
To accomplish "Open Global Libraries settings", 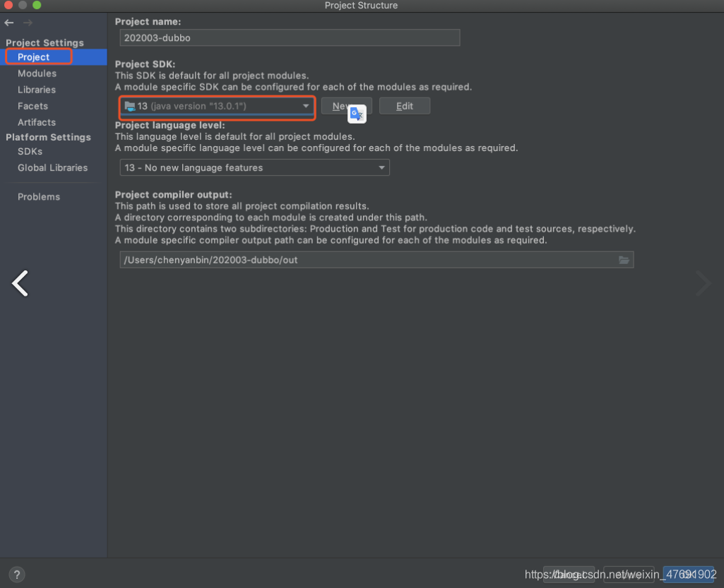I will 53,167.
